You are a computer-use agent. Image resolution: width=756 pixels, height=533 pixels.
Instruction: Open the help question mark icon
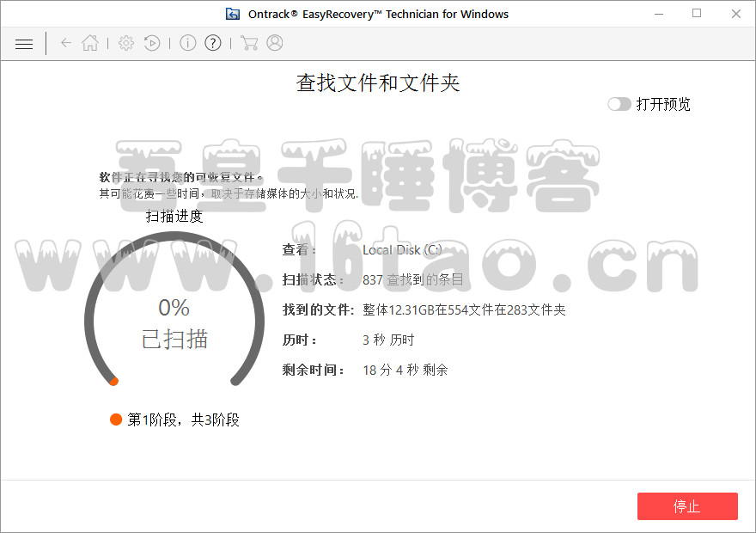[x=213, y=43]
